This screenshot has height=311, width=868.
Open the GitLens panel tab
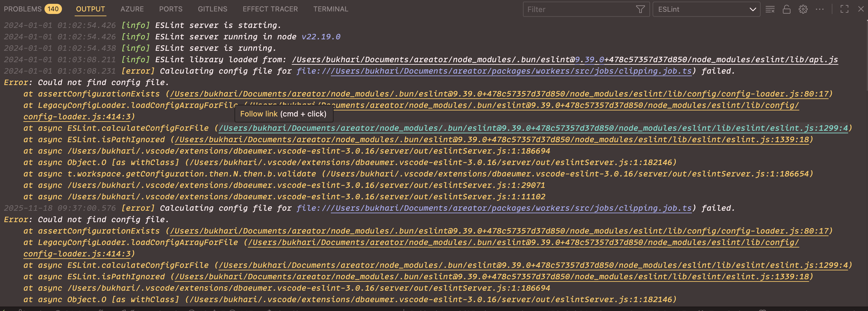[212, 9]
